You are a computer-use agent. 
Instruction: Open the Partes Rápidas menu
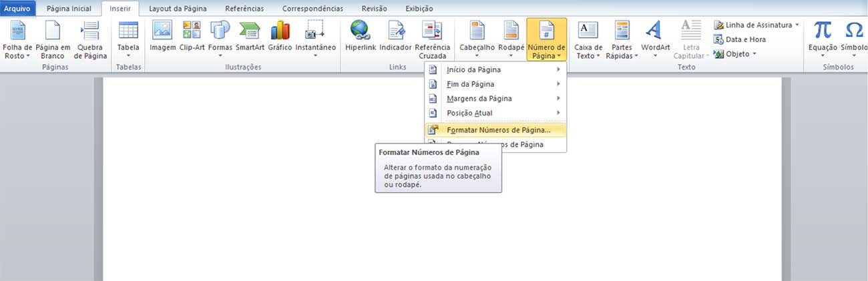tap(622, 39)
